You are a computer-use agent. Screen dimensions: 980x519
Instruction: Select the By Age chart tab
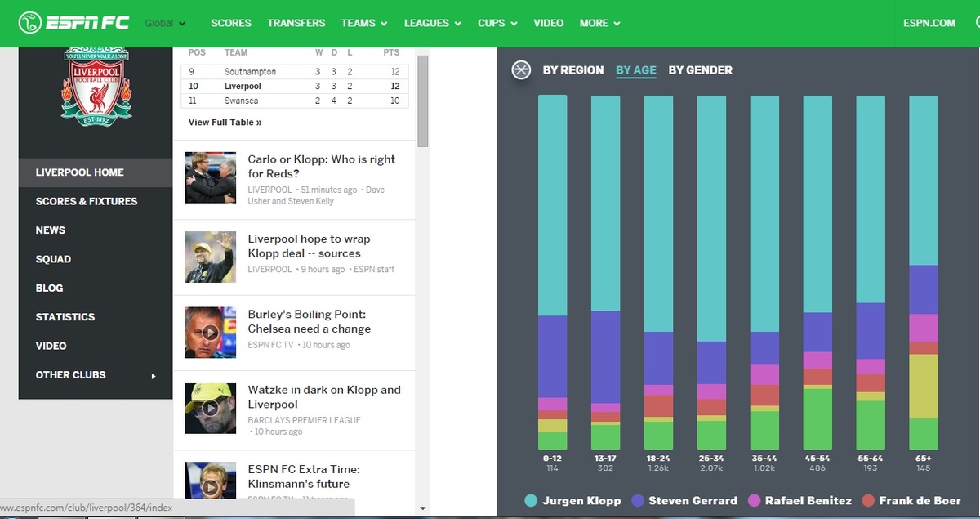[x=636, y=70]
